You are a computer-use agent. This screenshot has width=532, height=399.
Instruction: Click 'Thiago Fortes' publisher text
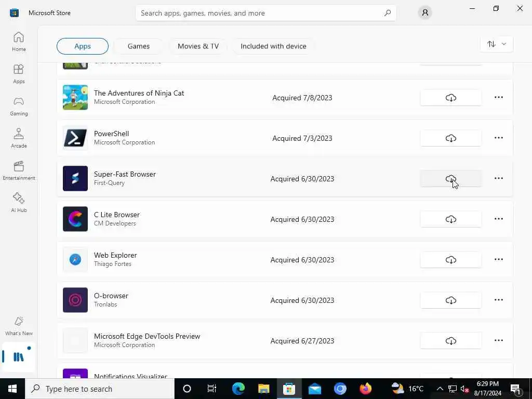click(113, 264)
